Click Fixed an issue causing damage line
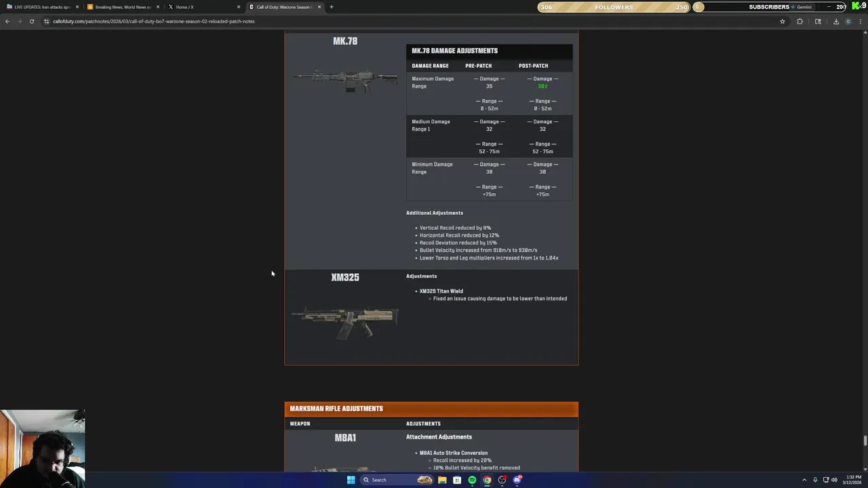This screenshot has height=488, width=868. pyautogui.click(x=500, y=298)
